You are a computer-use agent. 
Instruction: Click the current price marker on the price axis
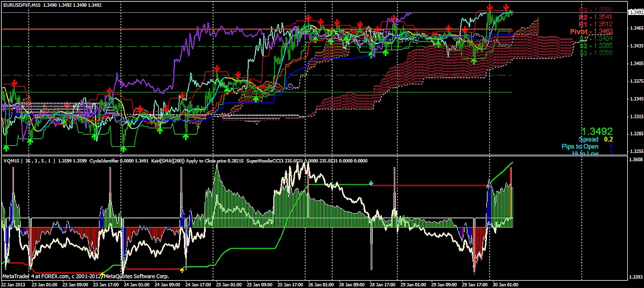point(636,11)
